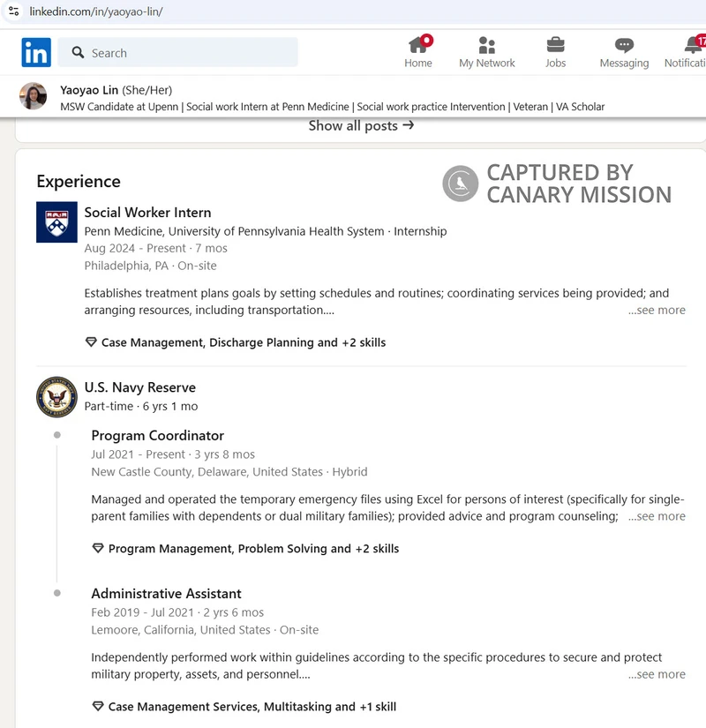The width and height of the screenshot is (706, 728).
Task: Click Yaoyao Lin's profile photo thumbnail
Action: (x=33, y=96)
